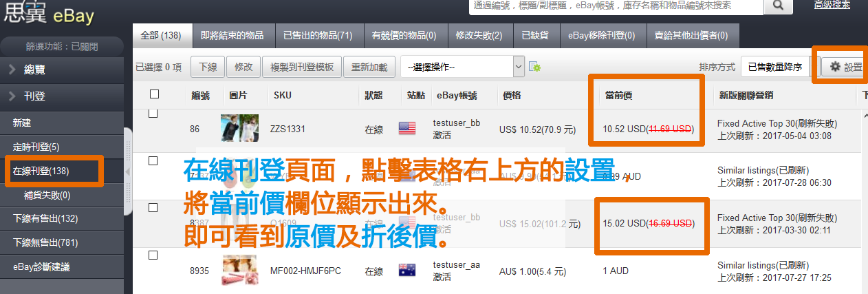The image size is (868, 294).
Task: Click price US$ 10.52(70.9 元)
Action: coord(538,129)
